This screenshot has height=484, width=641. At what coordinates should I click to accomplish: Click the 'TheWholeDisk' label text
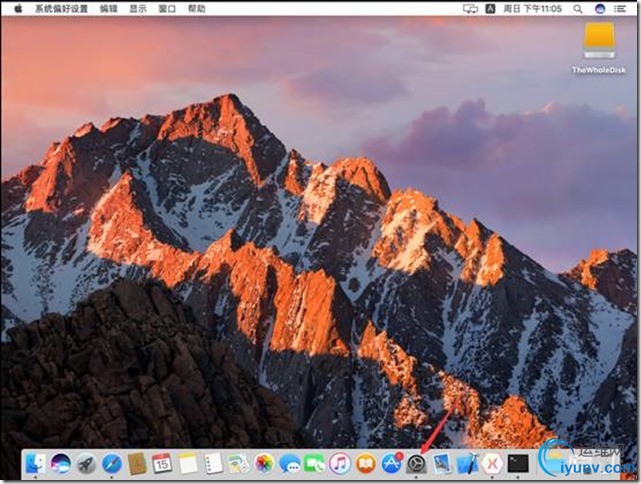pos(599,70)
